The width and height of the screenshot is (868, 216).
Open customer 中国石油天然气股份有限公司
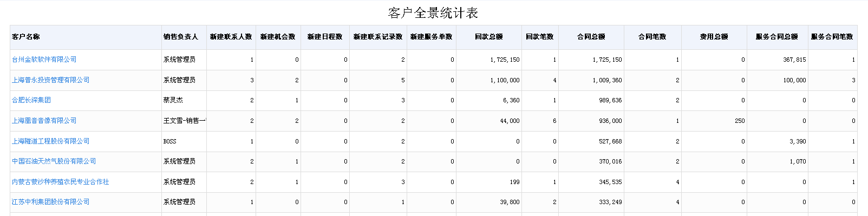click(x=54, y=161)
